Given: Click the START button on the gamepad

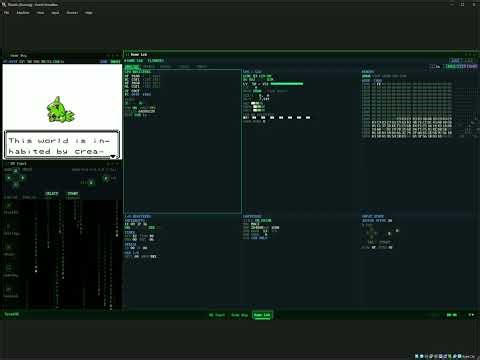Looking at the screenshot, I should click(73, 194).
